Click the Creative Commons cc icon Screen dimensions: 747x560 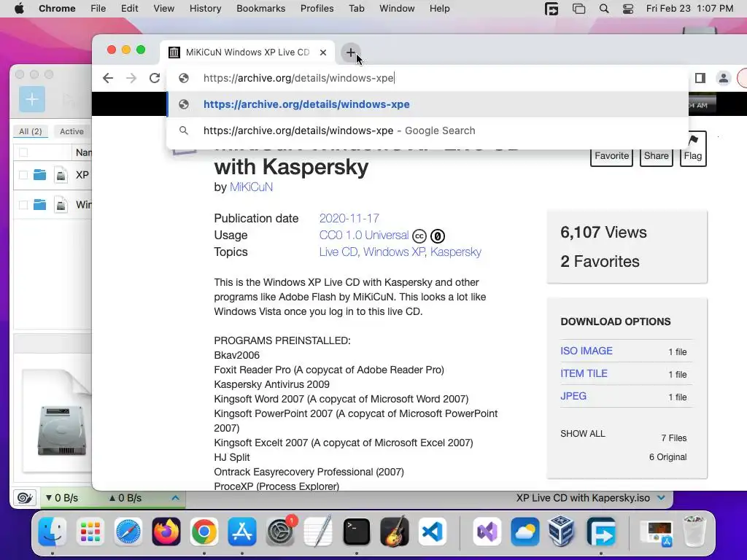click(x=419, y=236)
